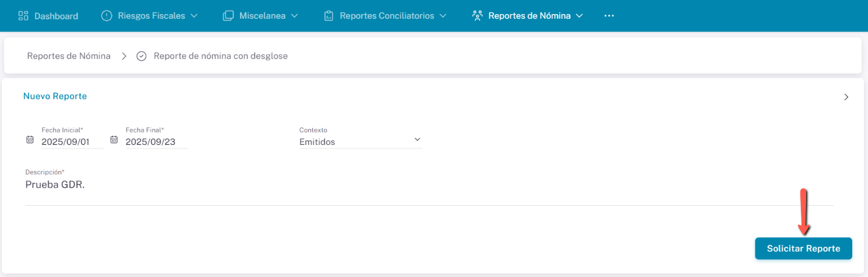Show more navigation options via the ellipsis
The height and width of the screenshot is (277, 868).
[609, 16]
